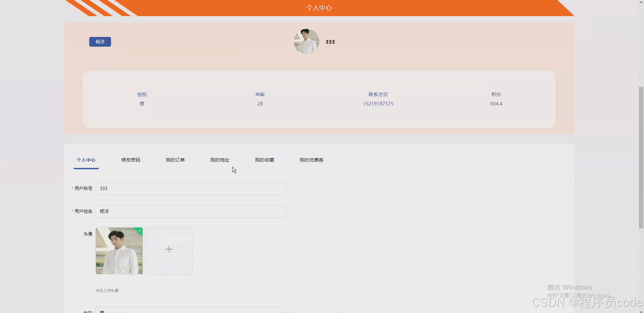644x313 pixels.
Task: Click the phone number 15219187575
Action: pyautogui.click(x=378, y=104)
